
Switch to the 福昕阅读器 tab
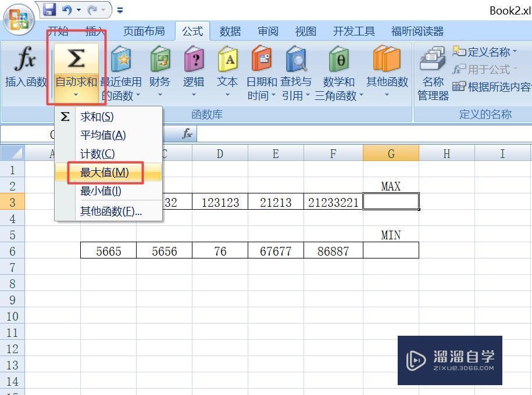click(417, 31)
